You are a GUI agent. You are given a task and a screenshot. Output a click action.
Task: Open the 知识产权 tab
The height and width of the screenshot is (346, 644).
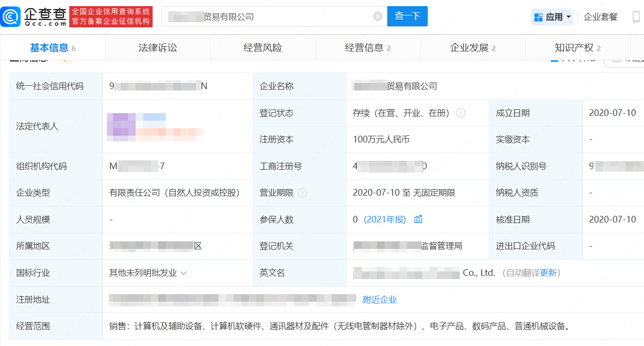578,48
